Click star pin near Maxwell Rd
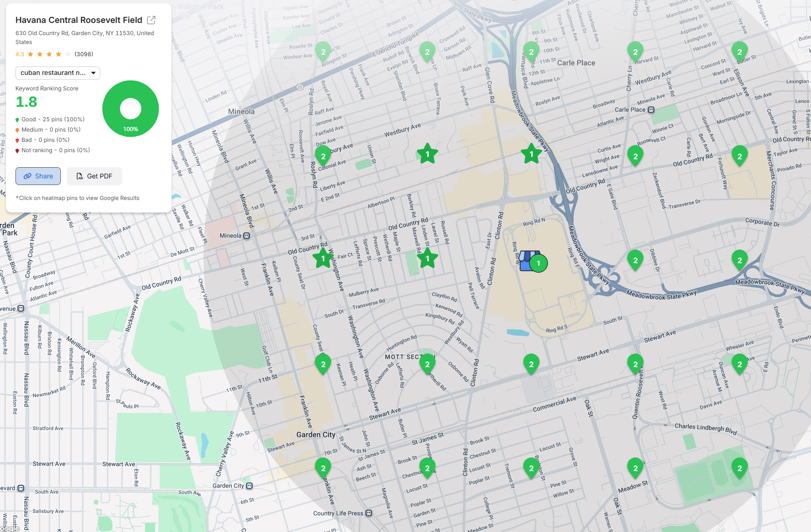Screen dimensions: 811x532 (427, 258)
